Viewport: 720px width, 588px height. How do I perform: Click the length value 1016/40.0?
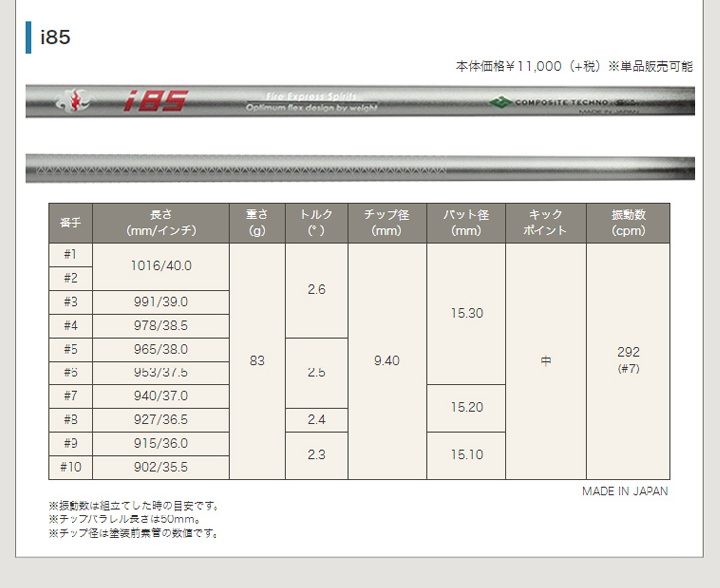tap(161, 266)
